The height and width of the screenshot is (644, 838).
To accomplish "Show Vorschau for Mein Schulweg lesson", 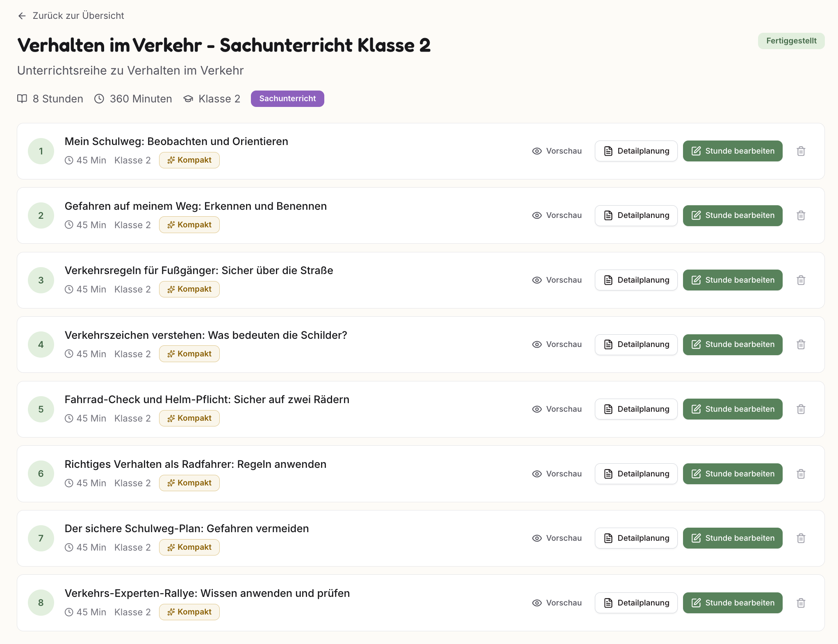I will pyautogui.click(x=557, y=151).
